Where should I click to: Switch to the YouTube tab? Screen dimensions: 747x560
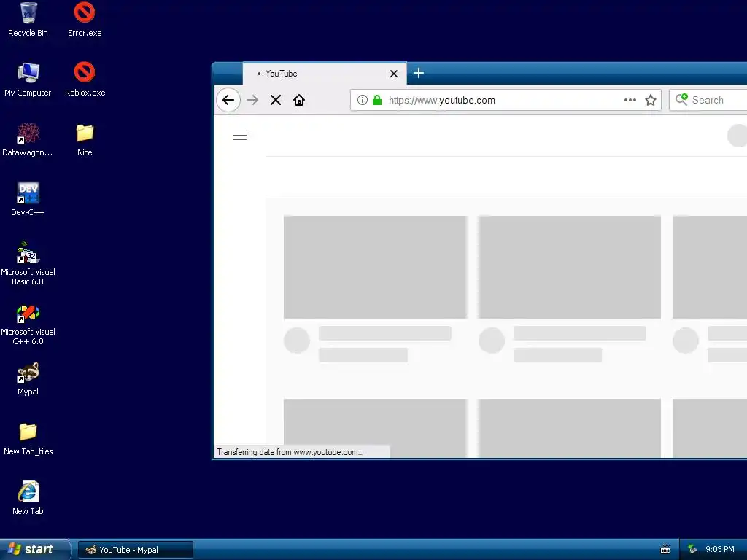(325, 74)
